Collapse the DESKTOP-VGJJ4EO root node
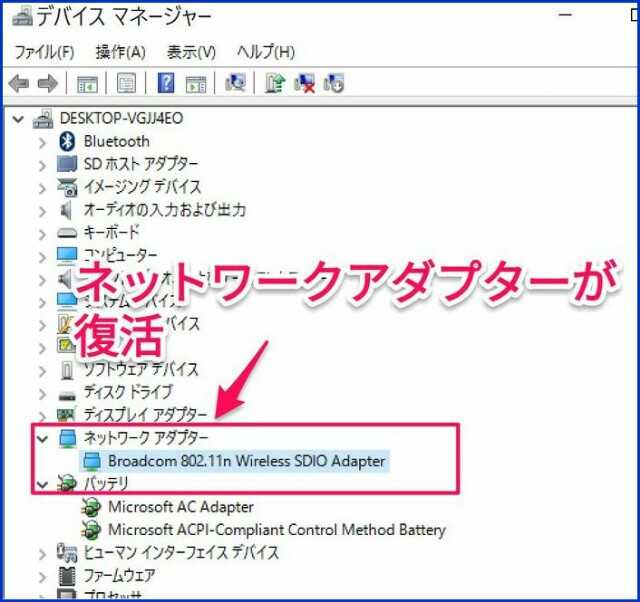Screen dimensions: 640x602 [x=18, y=119]
